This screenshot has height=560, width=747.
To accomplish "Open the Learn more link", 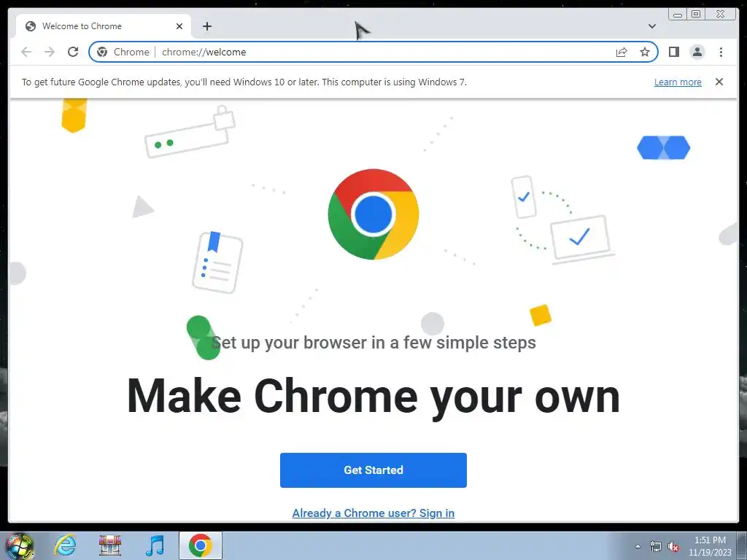I will tap(678, 82).
